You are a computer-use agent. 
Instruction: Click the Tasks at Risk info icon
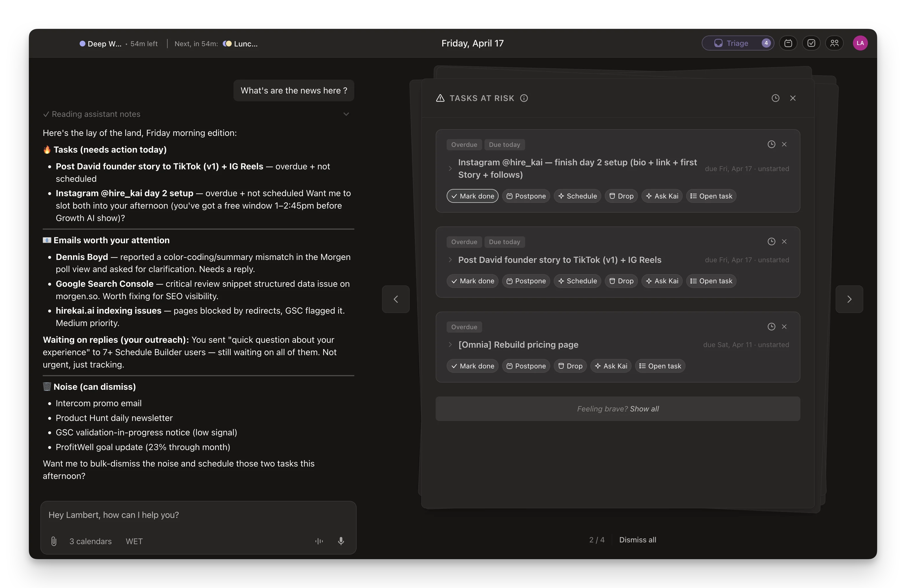point(524,98)
